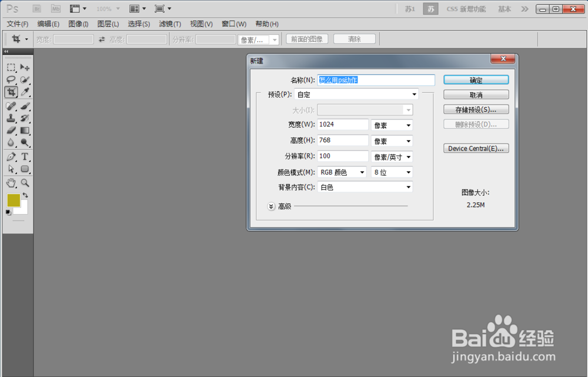Open the 滤镜 menu
This screenshot has height=377, width=588.
(x=169, y=24)
